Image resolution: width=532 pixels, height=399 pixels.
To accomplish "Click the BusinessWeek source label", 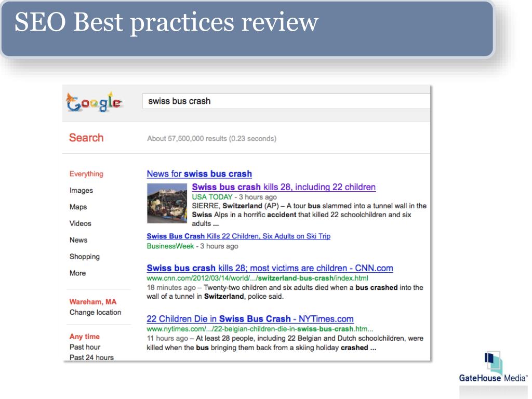I will pyautogui.click(x=170, y=246).
